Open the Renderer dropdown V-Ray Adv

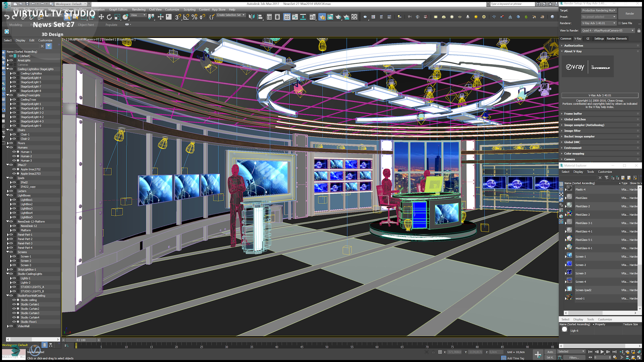(x=599, y=23)
